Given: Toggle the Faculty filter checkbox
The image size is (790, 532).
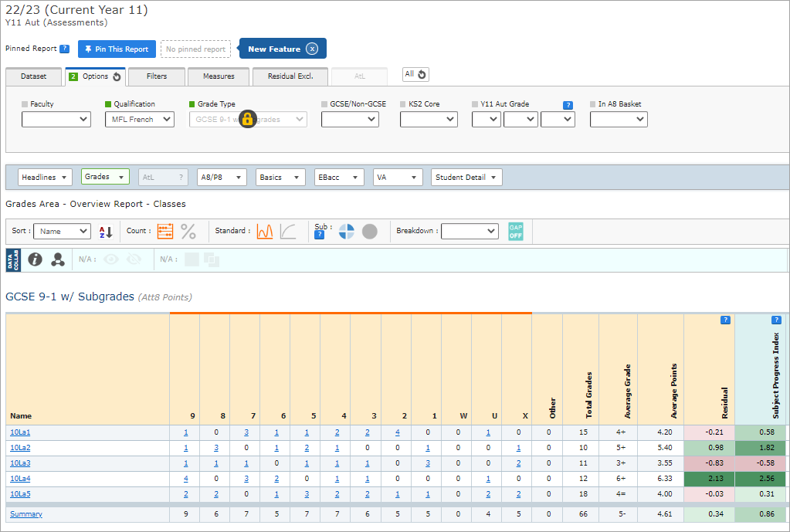Looking at the screenshot, I should click(25, 104).
